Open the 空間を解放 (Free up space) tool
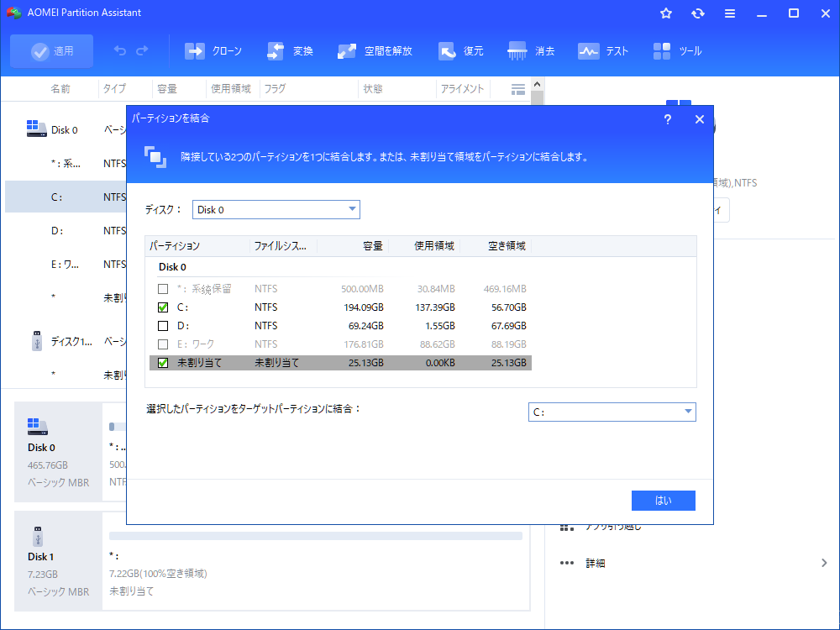The height and width of the screenshot is (630, 840). point(375,51)
